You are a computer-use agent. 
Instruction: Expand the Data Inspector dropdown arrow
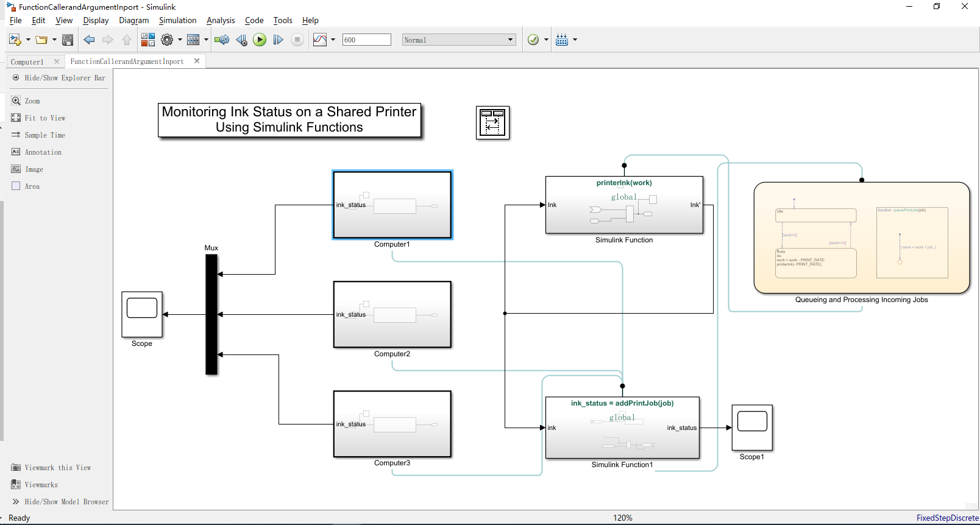pos(333,40)
